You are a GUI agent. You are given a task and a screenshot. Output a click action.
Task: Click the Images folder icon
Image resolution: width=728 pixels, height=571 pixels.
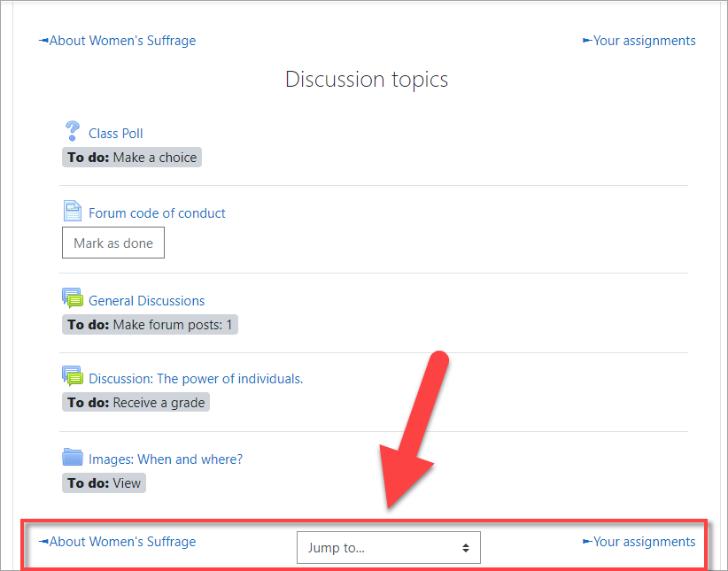(73, 458)
